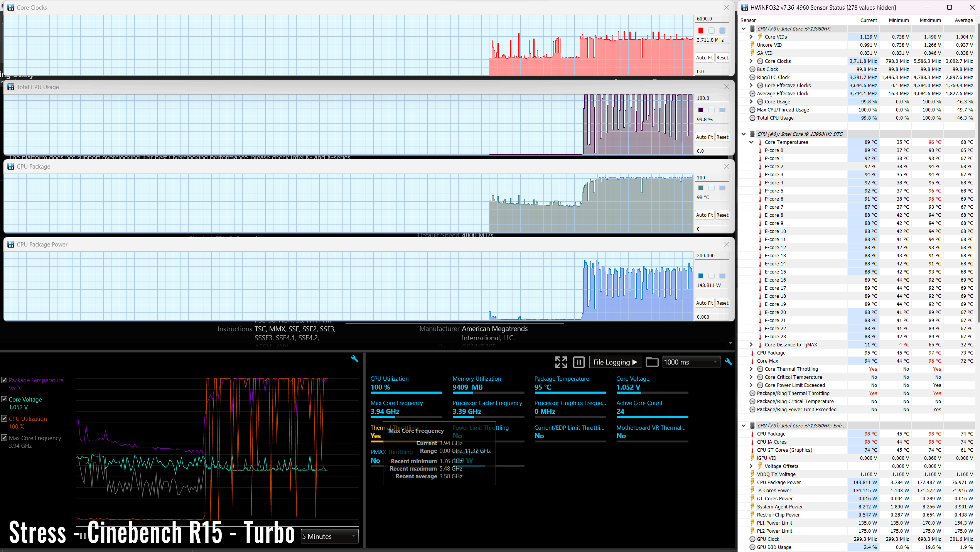Screen dimensions: 980x552
Task: Expand the Voltage Offsets row
Action: [x=751, y=466]
